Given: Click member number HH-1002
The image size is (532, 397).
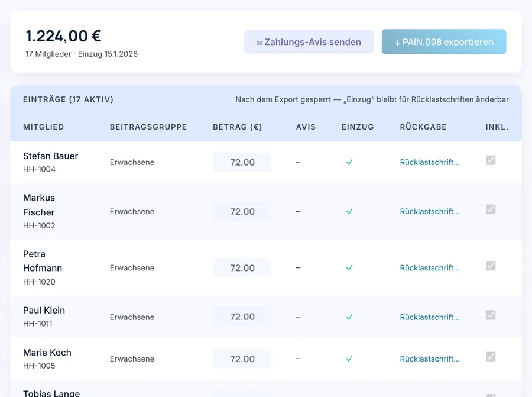Looking at the screenshot, I should click(39, 225).
